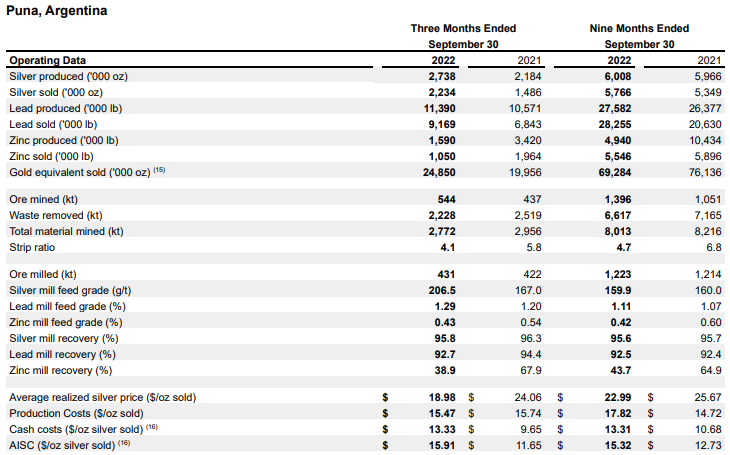The height and width of the screenshot is (455, 730).
Task: Open footnote 16 next to Cash costs
Action: tap(152, 427)
